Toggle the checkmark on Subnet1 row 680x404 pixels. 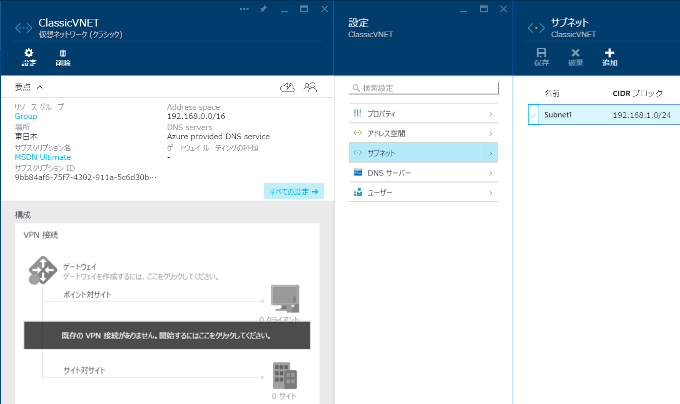pos(533,115)
